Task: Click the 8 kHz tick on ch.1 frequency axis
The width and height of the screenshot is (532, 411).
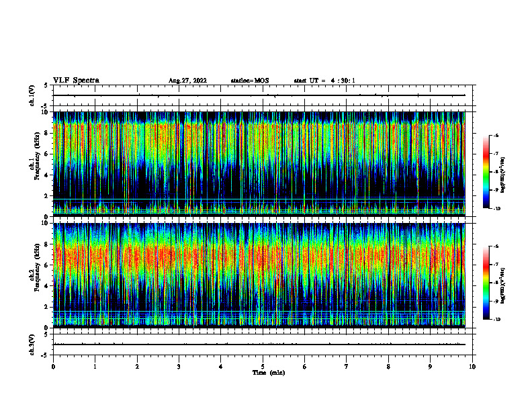Action: click(x=47, y=133)
